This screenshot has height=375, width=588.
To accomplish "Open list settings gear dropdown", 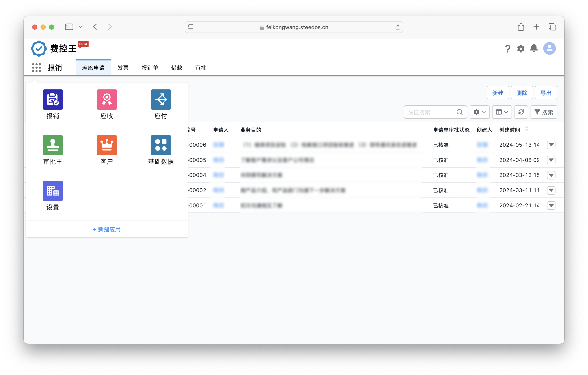I will pyautogui.click(x=480, y=112).
